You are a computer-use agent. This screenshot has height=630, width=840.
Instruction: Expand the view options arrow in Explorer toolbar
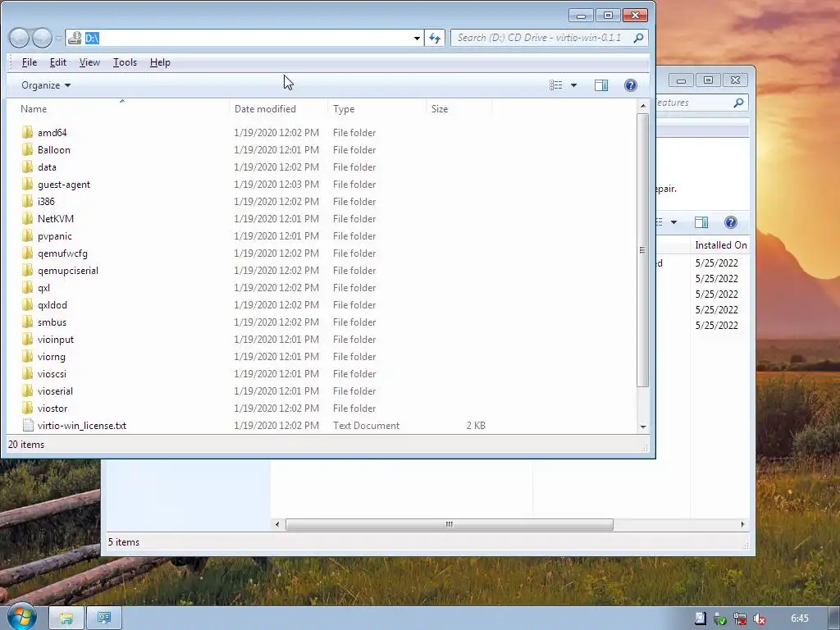click(x=573, y=85)
